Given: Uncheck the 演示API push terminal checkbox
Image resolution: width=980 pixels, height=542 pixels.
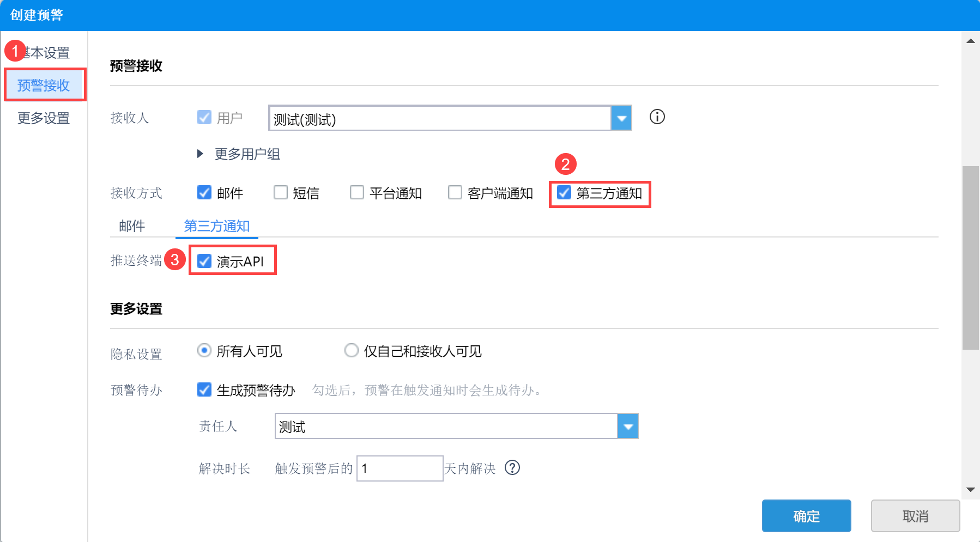Looking at the screenshot, I should tap(204, 261).
